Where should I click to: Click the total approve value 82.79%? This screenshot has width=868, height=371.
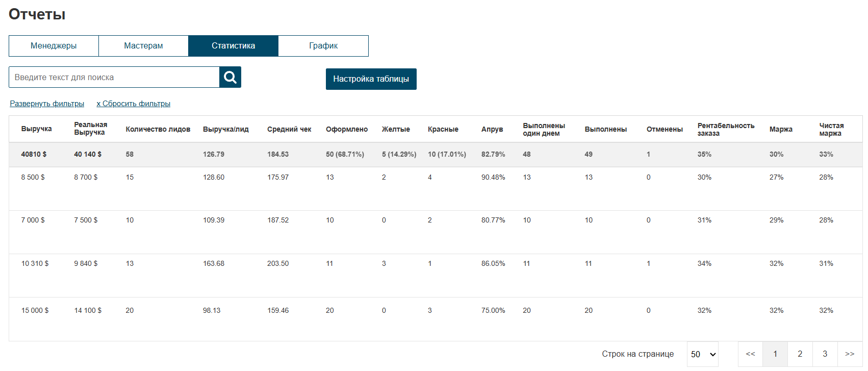point(493,154)
